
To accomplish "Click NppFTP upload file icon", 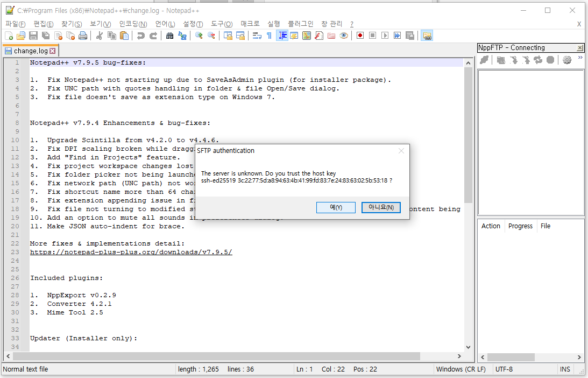I will [526, 60].
